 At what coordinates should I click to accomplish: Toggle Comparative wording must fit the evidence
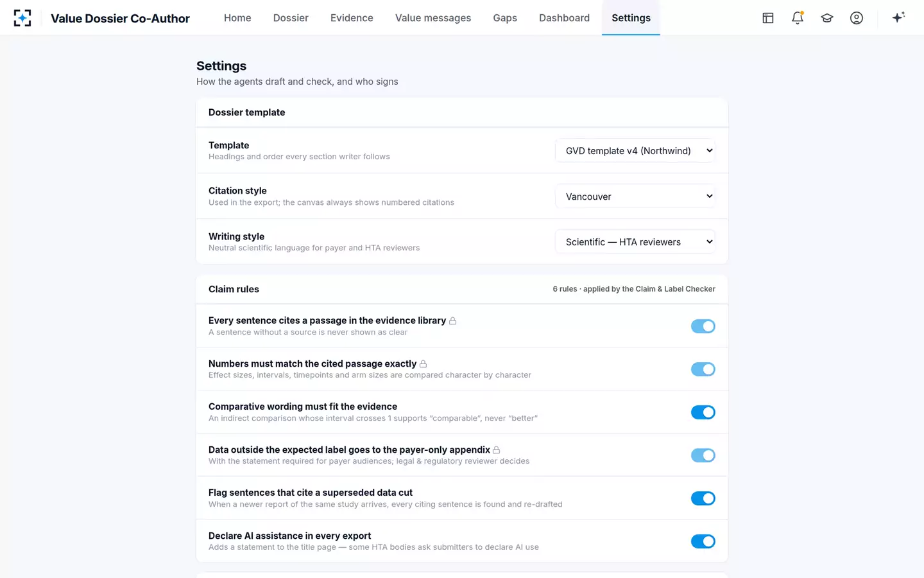[x=703, y=412]
